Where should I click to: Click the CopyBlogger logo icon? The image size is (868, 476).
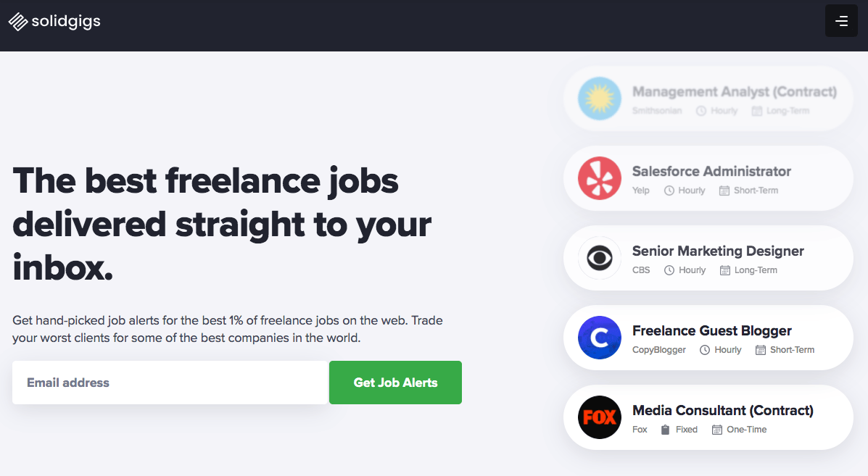(x=600, y=337)
